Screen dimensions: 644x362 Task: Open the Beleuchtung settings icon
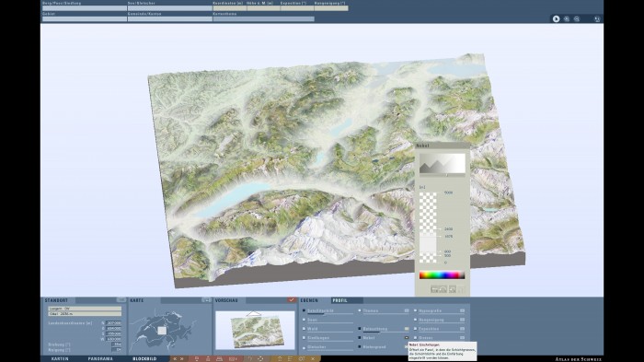coord(407,329)
